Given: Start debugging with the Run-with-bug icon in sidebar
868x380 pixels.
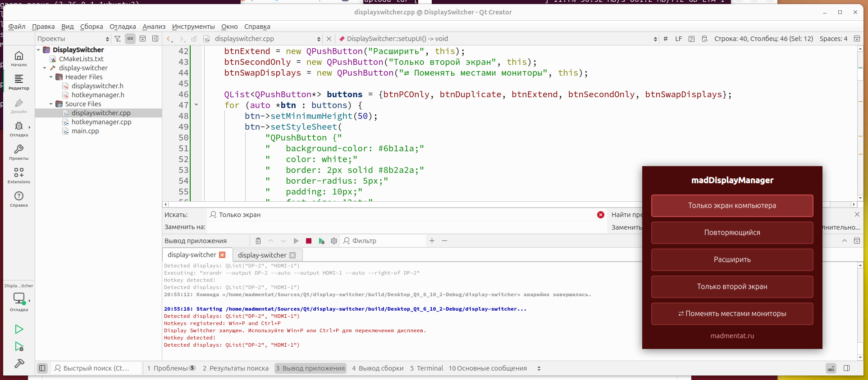Looking at the screenshot, I should [19, 346].
